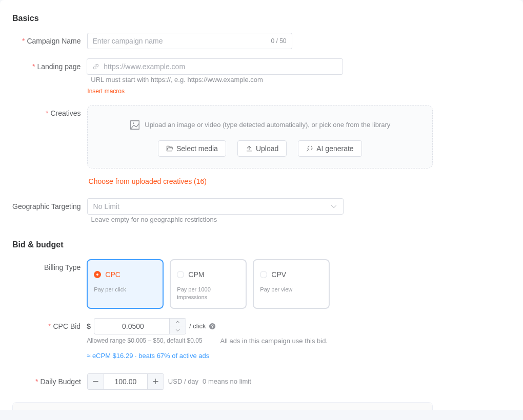523x420 pixels.
Task: Open the Geographic Targeting dropdown
Action: (215, 206)
